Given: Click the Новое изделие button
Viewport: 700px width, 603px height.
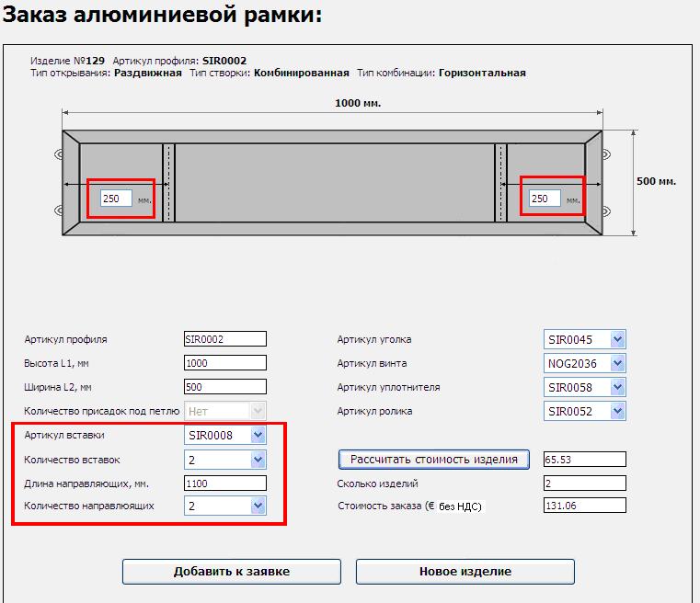Looking at the screenshot, I should (x=465, y=571).
